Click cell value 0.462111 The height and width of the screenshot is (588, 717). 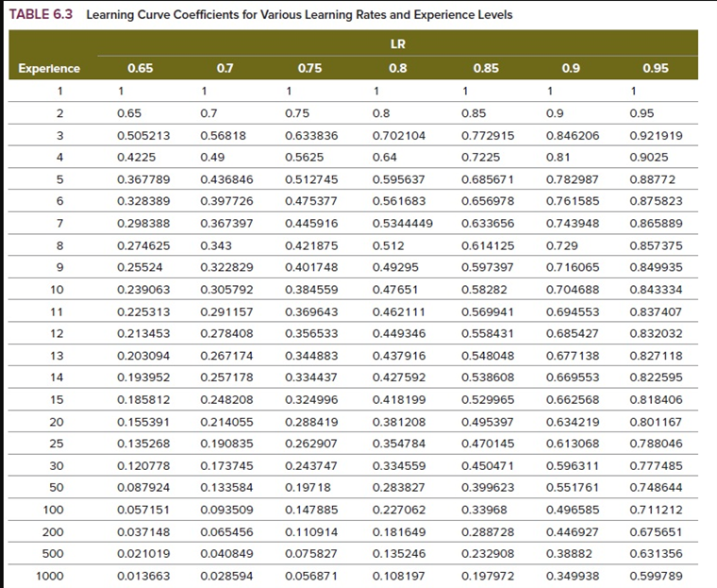pyautogui.click(x=399, y=311)
